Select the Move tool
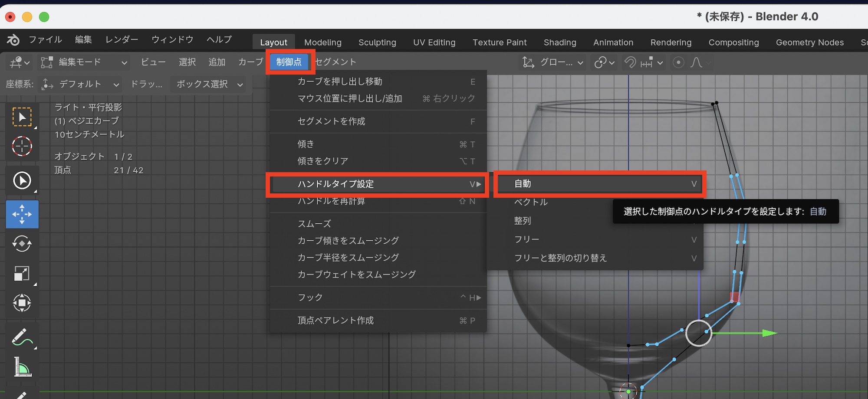The image size is (868, 399). [22, 214]
